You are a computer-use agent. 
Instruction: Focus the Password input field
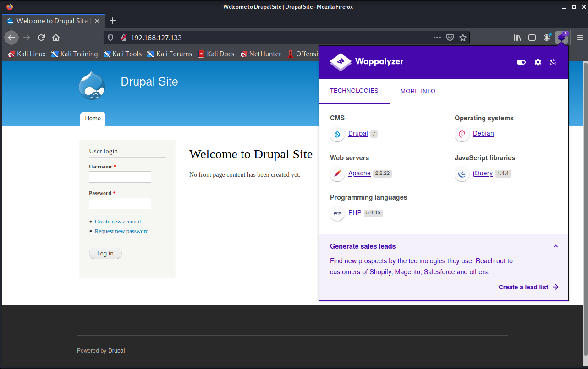[x=120, y=204]
